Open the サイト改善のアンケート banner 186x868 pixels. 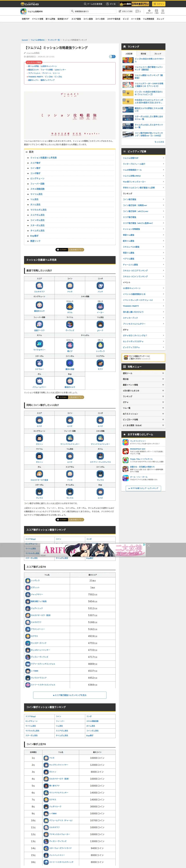point(143,357)
